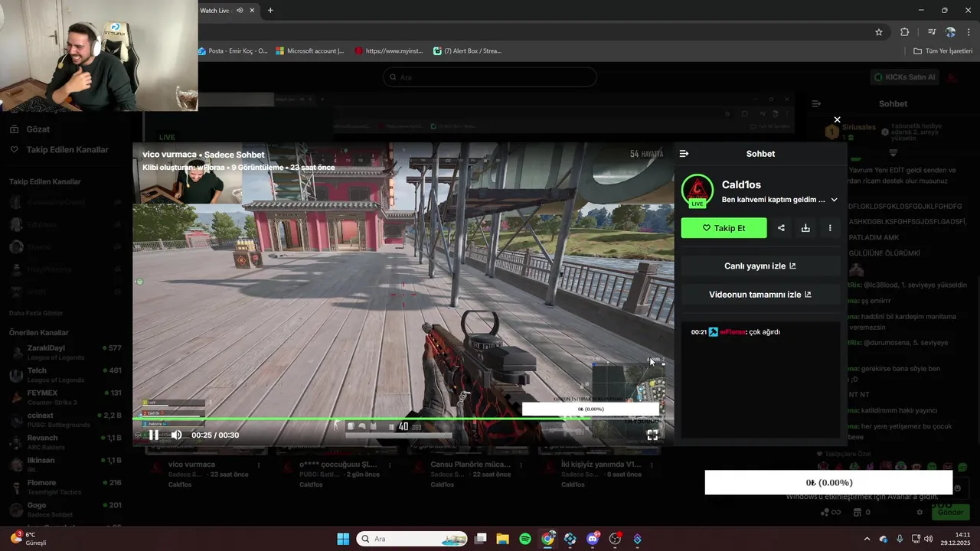This screenshot has width=980, height=551.
Task: Expand Daha Fazla Göster in sidebar
Action: pyautogui.click(x=36, y=313)
